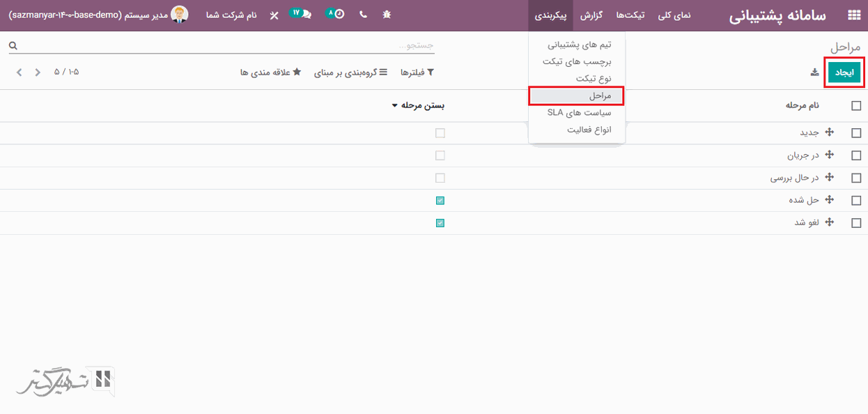Click the phone call icon
This screenshot has height=414, width=868.
(363, 15)
